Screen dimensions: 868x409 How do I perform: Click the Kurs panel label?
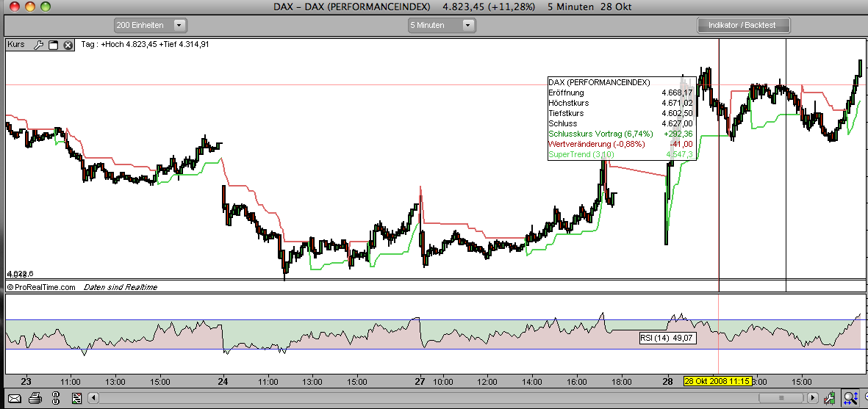pos(16,45)
